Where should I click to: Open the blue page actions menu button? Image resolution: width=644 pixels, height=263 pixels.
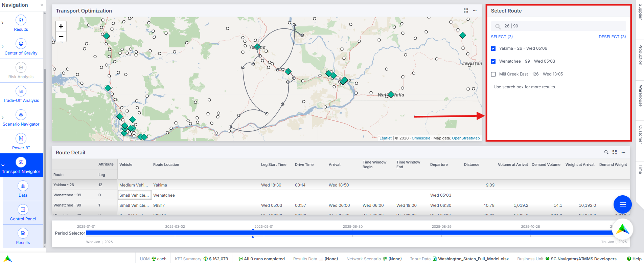click(x=623, y=204)
